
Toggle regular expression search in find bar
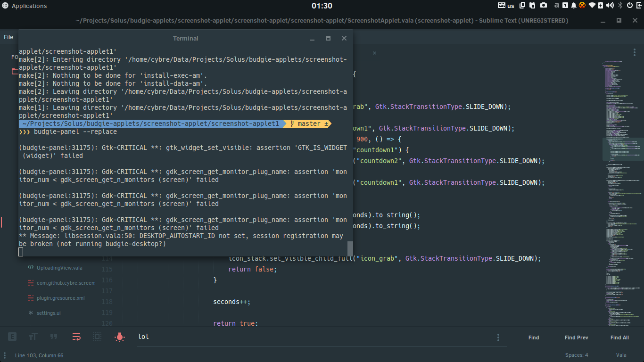tap(12, 337)
